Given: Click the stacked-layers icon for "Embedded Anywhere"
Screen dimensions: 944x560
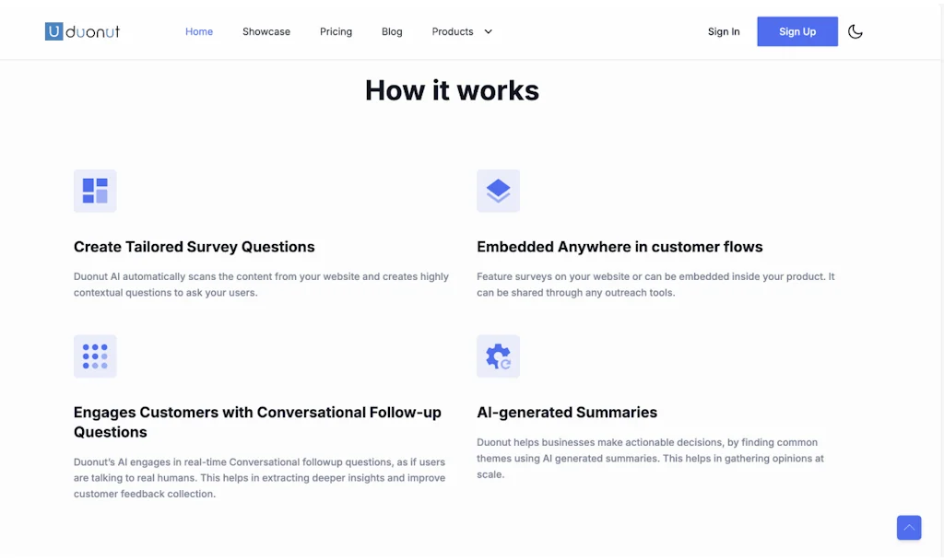Looking at the screenshot, I should click(x=498, y=190).
